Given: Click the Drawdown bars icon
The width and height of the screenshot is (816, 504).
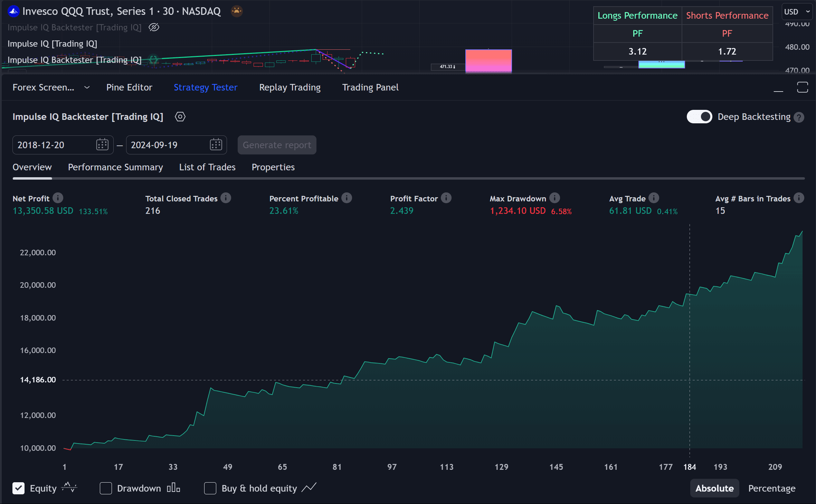Looking at the screenshot, I should coord(173,488).
